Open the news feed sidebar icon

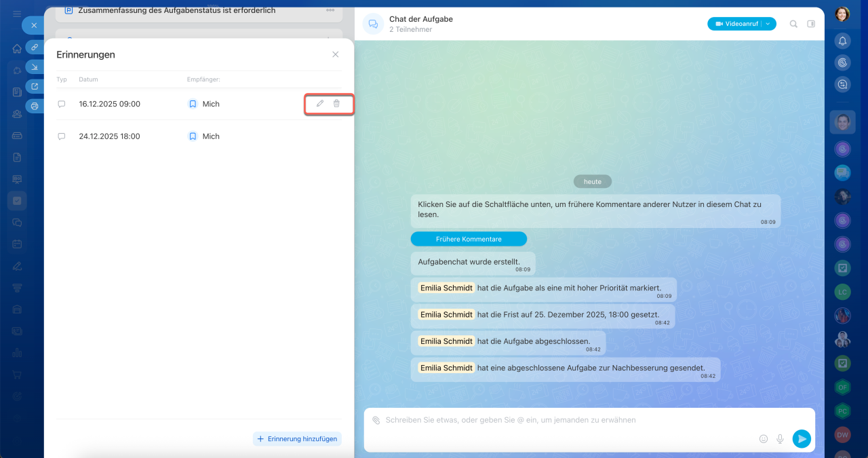tap(17, 92)
